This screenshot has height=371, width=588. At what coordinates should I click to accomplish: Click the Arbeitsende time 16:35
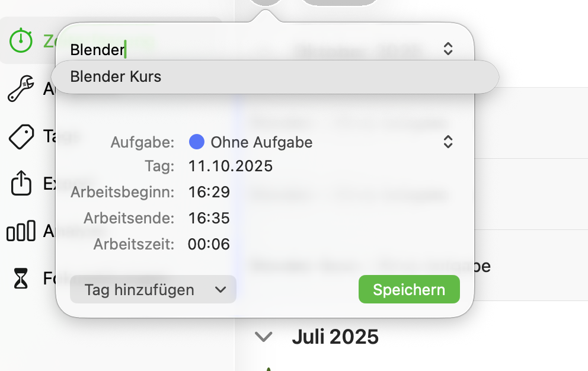click(x=209, y=218)
